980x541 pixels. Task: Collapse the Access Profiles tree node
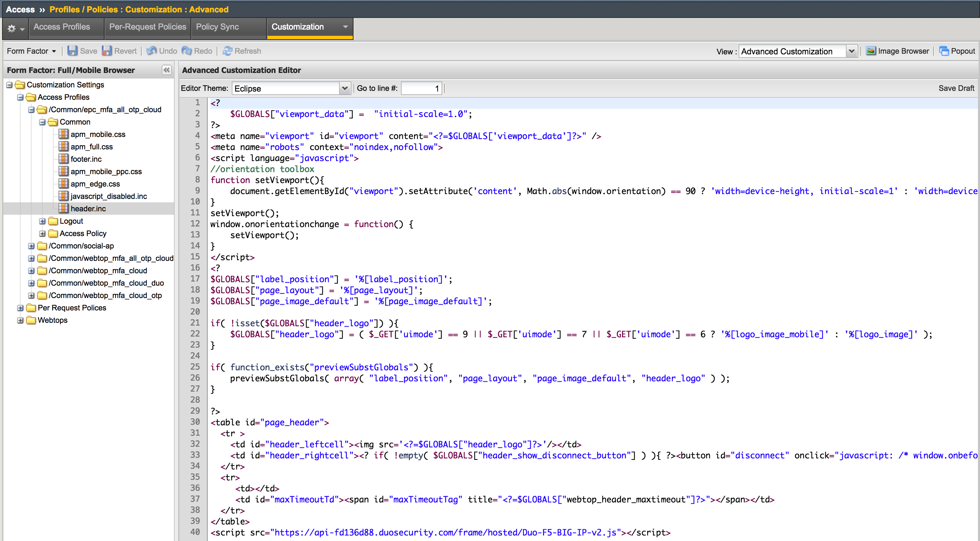click(x=20, y=97)
